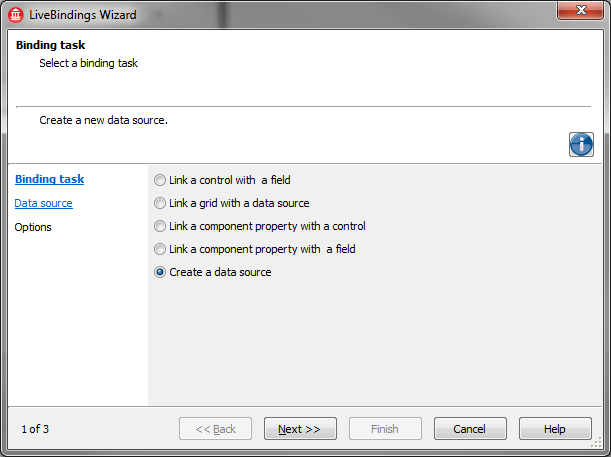Click the "Binding task" header title
The height and width of the screenshot is (457, 611).
coord(49,45)
